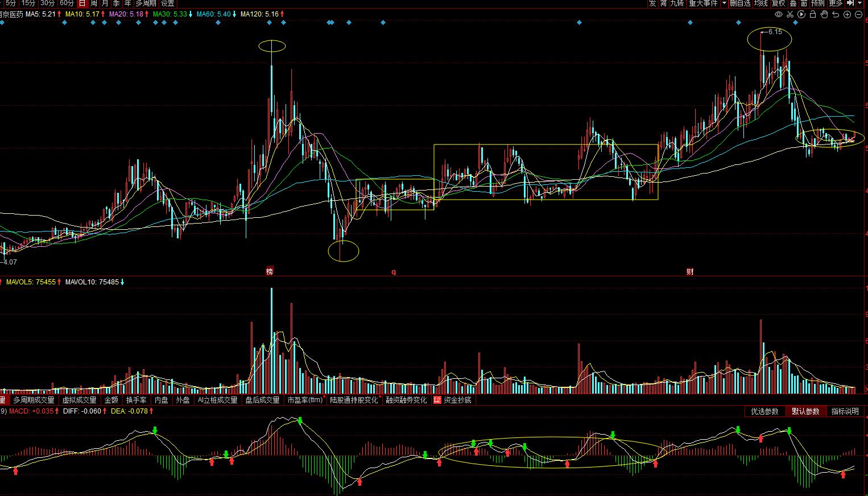Select the hand pan tool icon
The image size is (868, 496).
pyautogui.click(x=824, y=14)
